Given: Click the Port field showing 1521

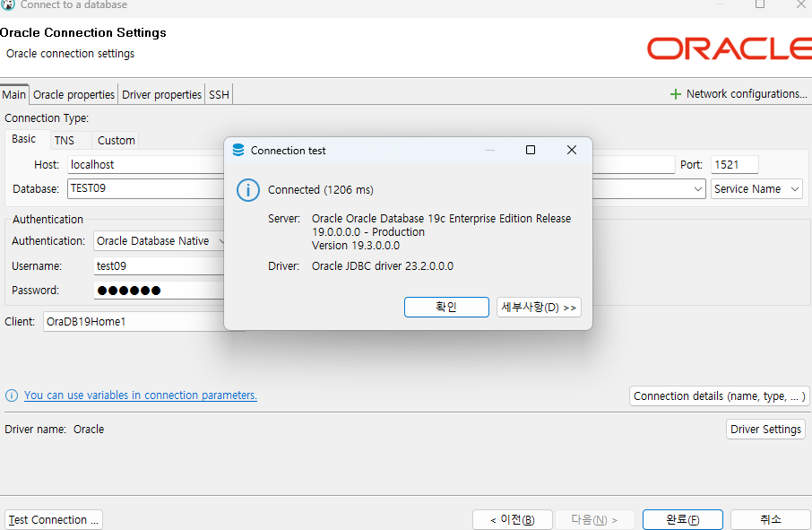Looking at the screenshot, I should (x=734, y=165).
